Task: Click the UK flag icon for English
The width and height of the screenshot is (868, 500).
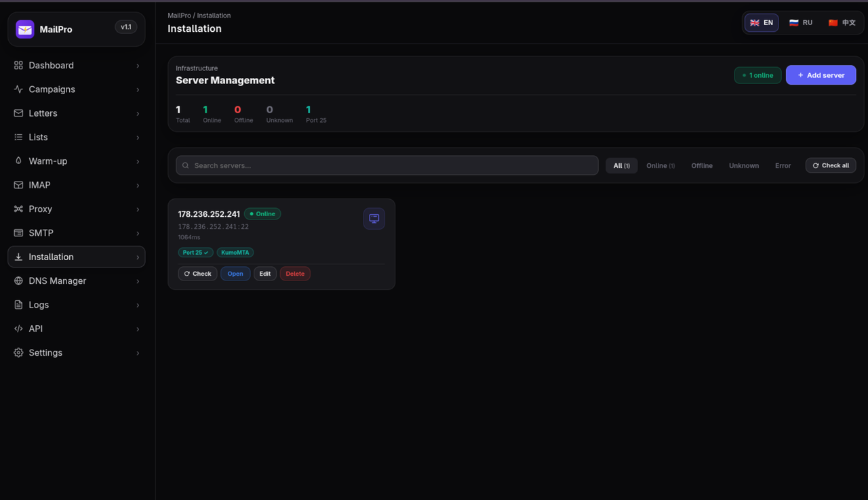Action: click(754, 22)
